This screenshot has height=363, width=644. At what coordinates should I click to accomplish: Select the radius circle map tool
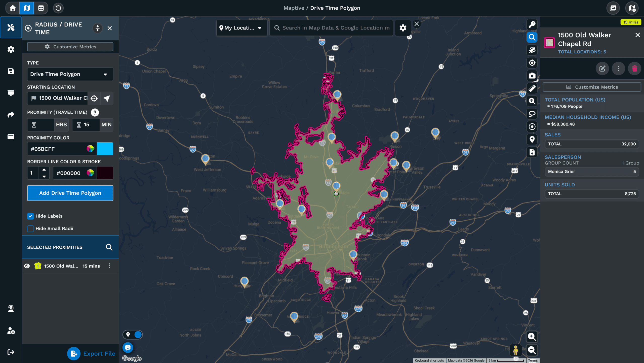pyautogui.click(x=532, y=127)
